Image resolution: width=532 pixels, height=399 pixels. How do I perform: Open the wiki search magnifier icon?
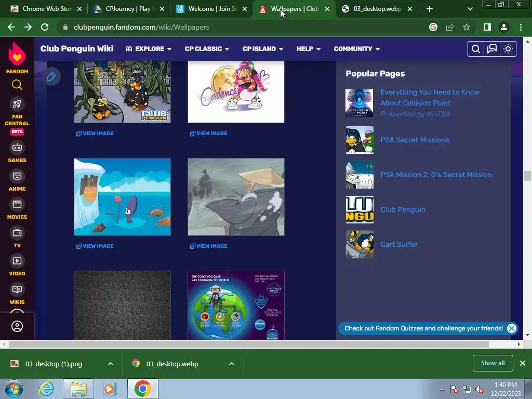coord(476,49)
